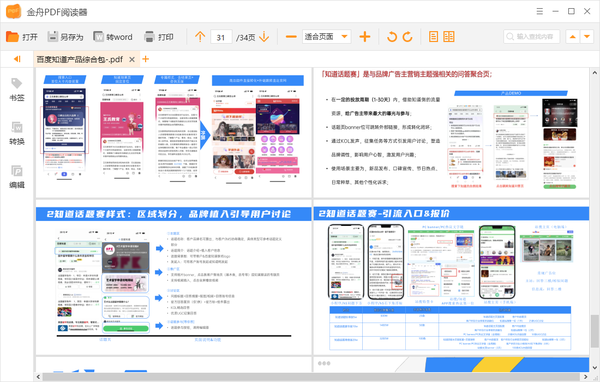Add a new tab with plus
This screenshot has width=600, height=382.
pos(145,59)
